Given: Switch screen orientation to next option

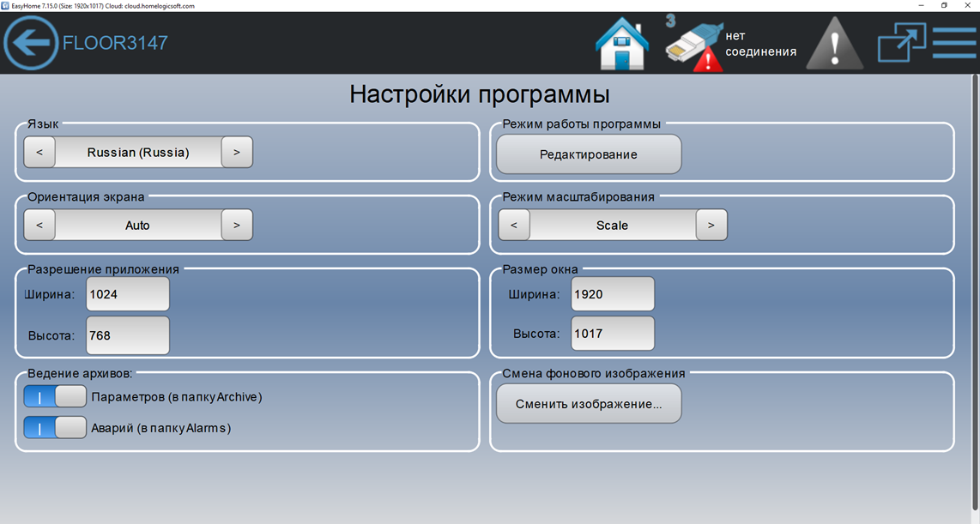Looking at the screenshot, I should pyautogui.click(x=237, y=226).
